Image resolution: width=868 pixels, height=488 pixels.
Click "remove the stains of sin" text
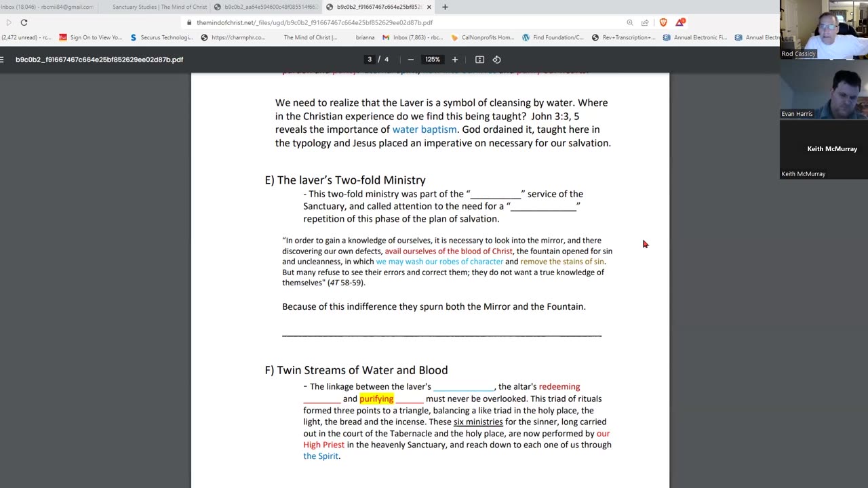(x=562, y=262)
